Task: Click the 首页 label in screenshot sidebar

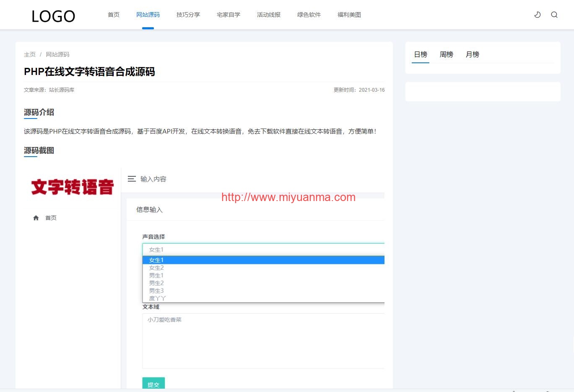Action: click(x=51, y=218)
